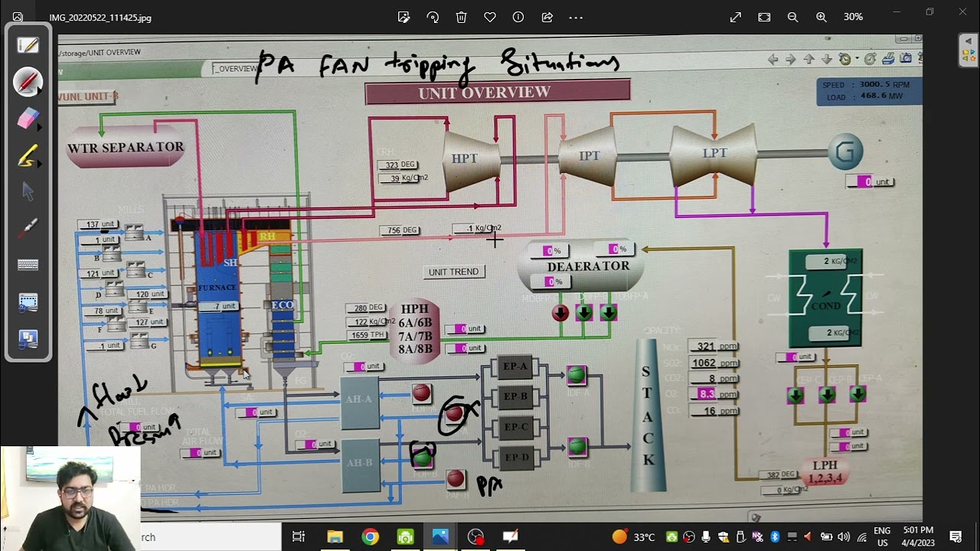Click the back arrow in SCADA navigation toolbar
Screen dimensions: 980x551
pos(773,59)
